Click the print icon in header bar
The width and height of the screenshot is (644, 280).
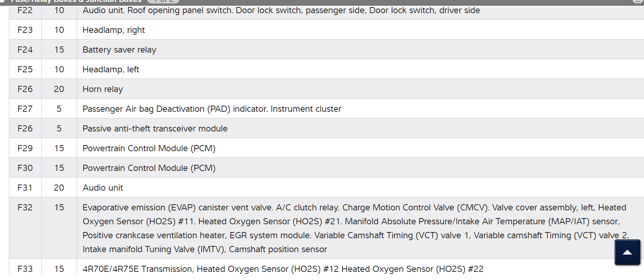point(638,2)
